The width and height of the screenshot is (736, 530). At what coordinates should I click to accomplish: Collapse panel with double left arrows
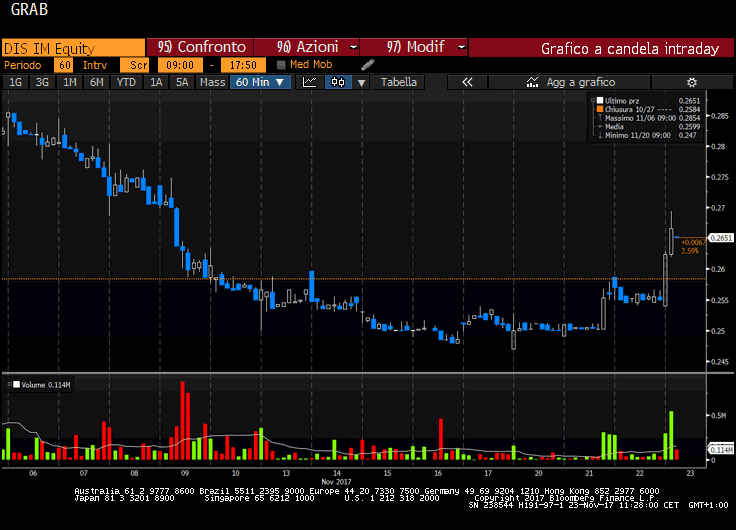(x=466, y=82)
